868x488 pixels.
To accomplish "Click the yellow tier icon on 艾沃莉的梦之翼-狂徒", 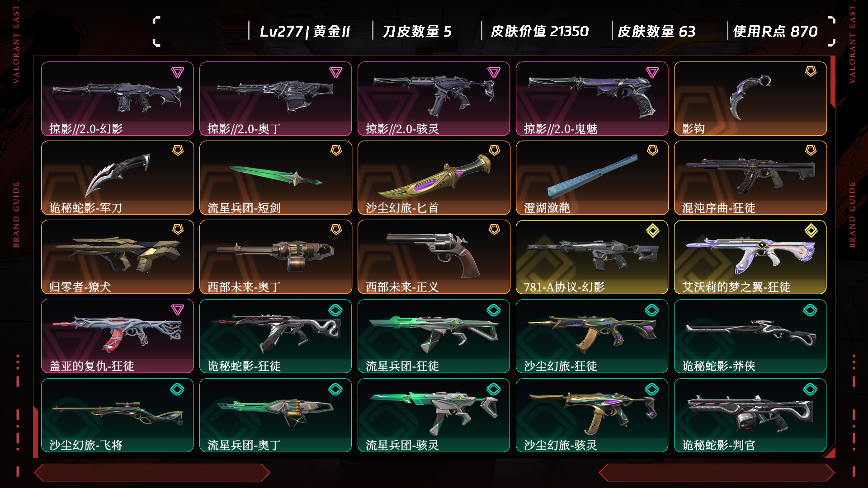I will coord(811,230).
